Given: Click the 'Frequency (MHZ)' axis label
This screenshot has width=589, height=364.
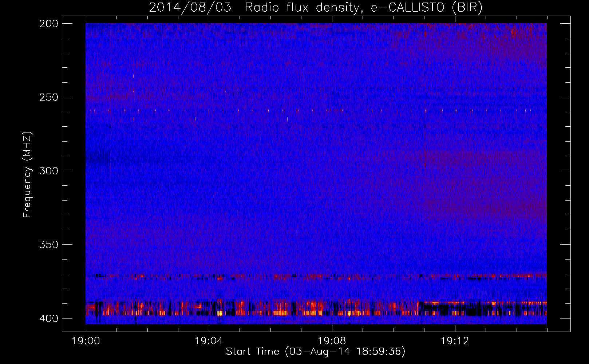Looking at the screenshot, I should [27, 174].
